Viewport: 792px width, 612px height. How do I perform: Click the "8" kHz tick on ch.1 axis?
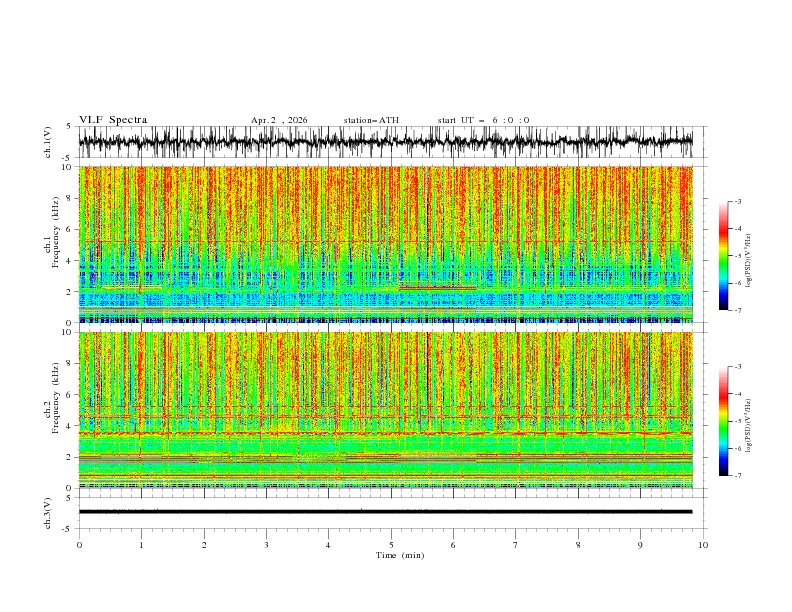69,198
